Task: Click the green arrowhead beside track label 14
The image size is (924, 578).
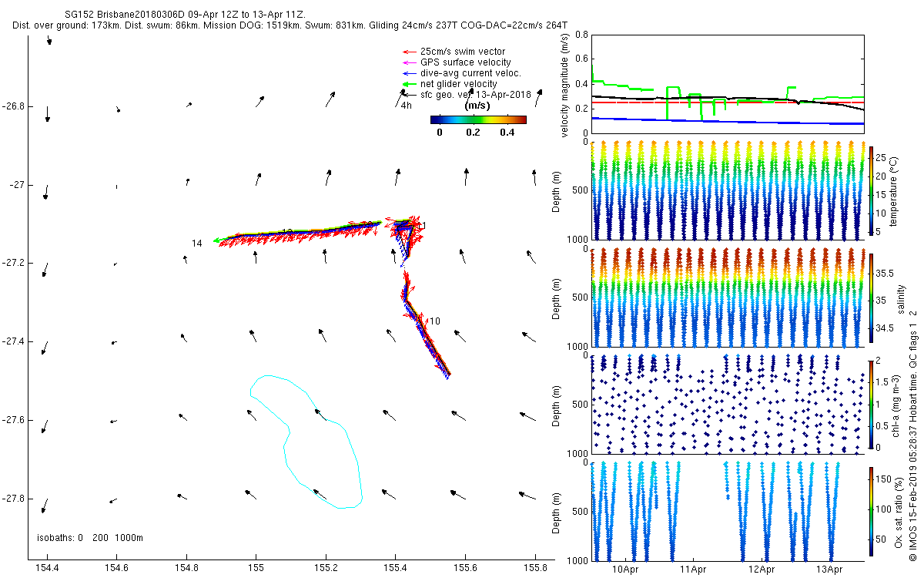Action: pos(218,240)
